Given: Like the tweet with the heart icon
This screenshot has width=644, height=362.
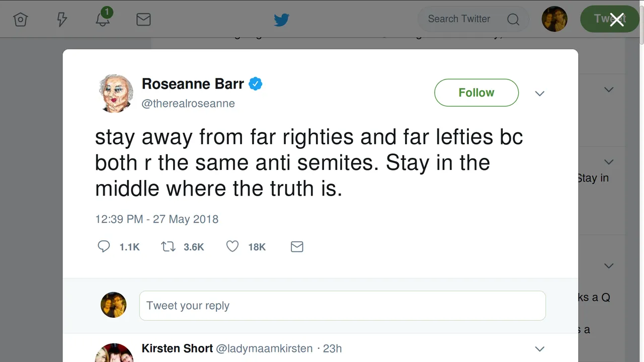Looking at the screenshot, I should click(x=232, y=246).
